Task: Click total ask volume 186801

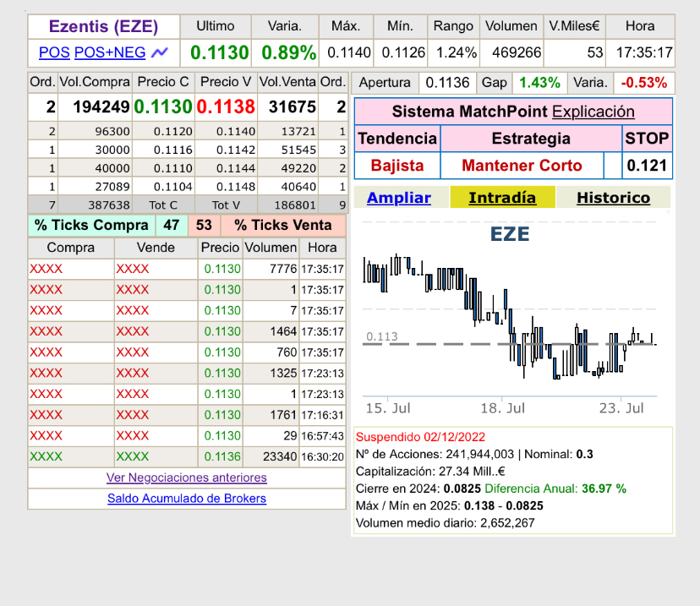Action: (295, 205)
